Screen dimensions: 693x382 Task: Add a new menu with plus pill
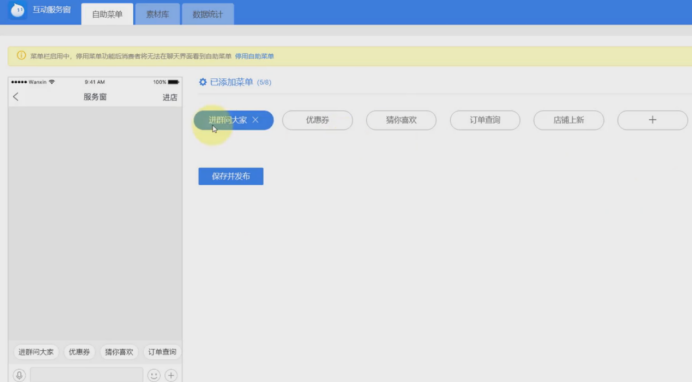pyautogui.click(x=652, y=120)
